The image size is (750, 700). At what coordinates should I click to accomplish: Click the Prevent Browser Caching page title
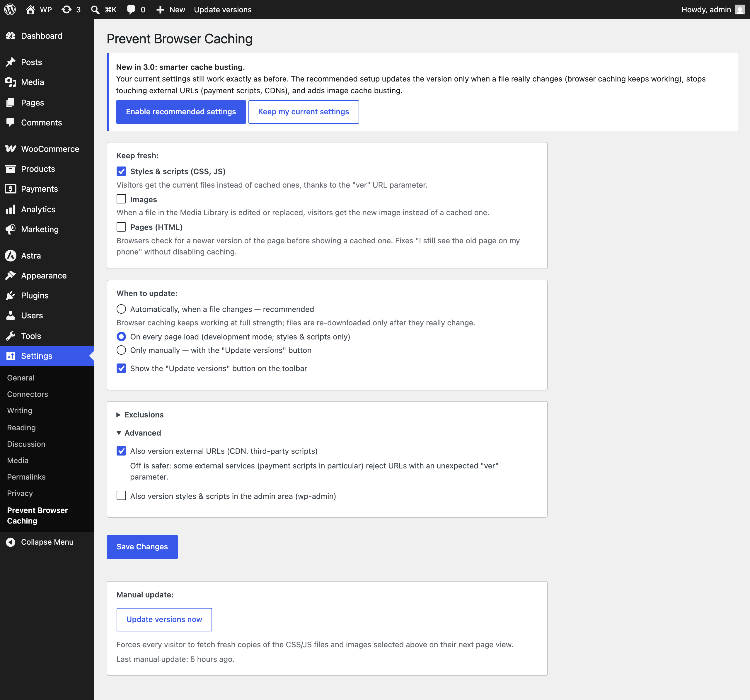[x=180, y=39]
